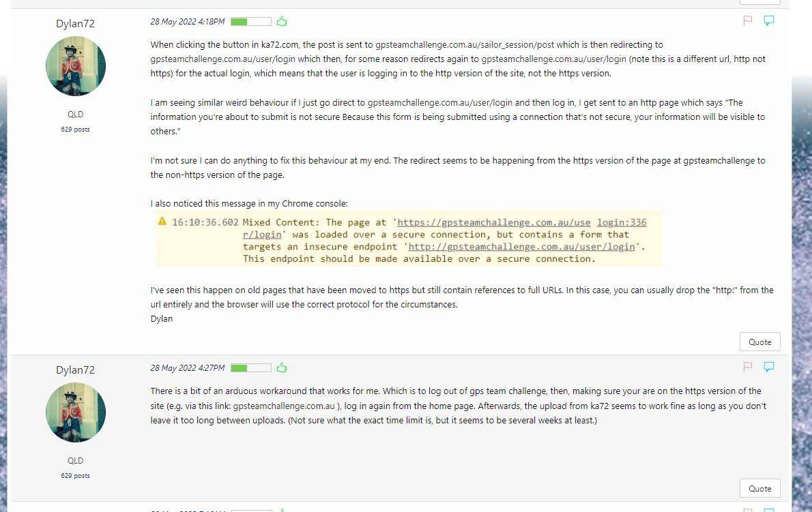
Task: Open the login:336 link in console screenshot
Action: (x=622, y=222)
